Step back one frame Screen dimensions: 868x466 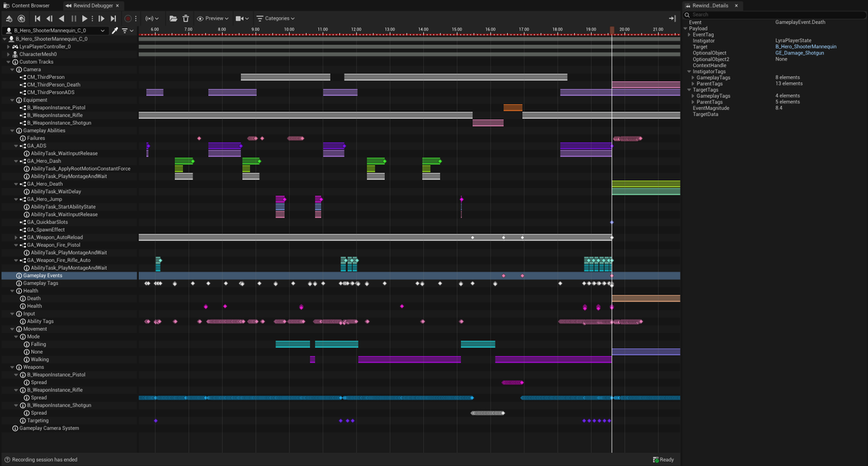49,18
